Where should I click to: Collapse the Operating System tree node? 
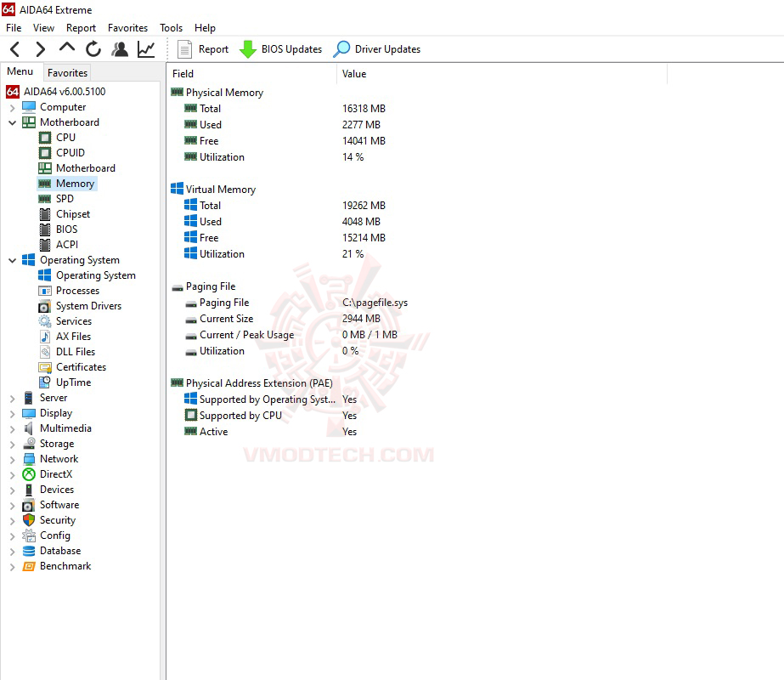(x=13, y=260)
